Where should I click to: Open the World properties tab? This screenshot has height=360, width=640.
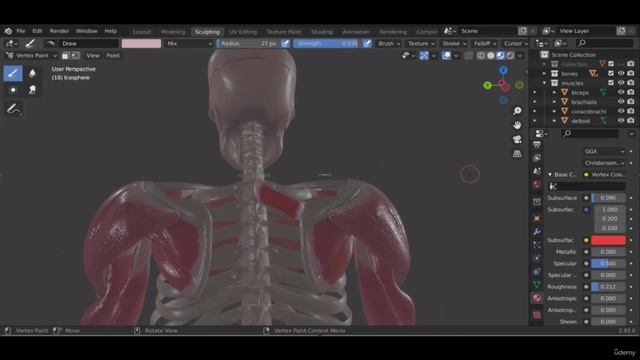(x=537, y=185)
